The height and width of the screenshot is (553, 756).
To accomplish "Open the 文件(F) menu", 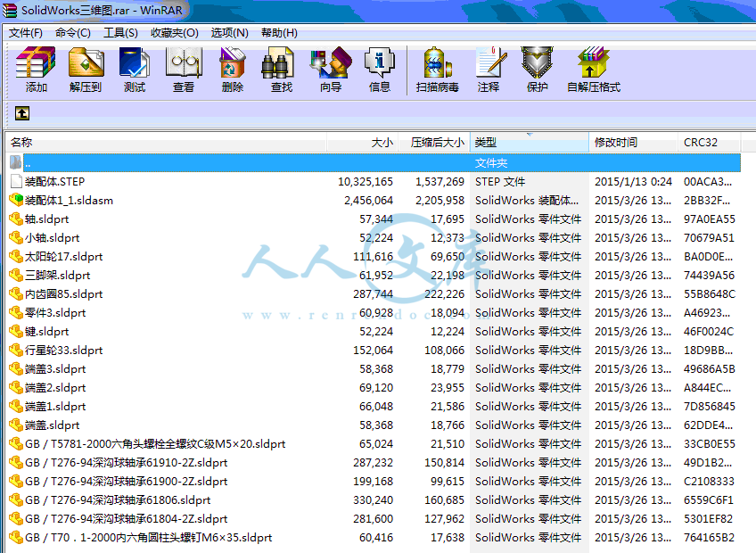I will [x=26, y=33].
